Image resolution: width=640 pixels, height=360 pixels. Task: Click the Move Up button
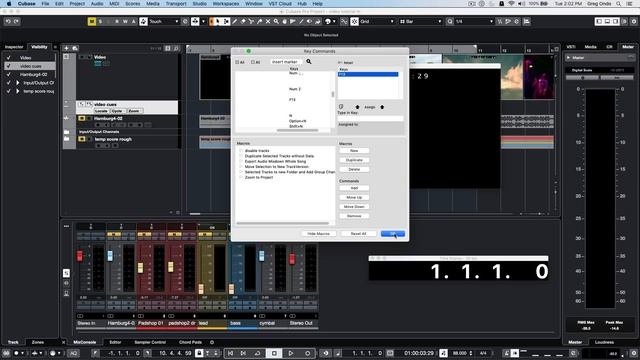click(x=354, y=197)
